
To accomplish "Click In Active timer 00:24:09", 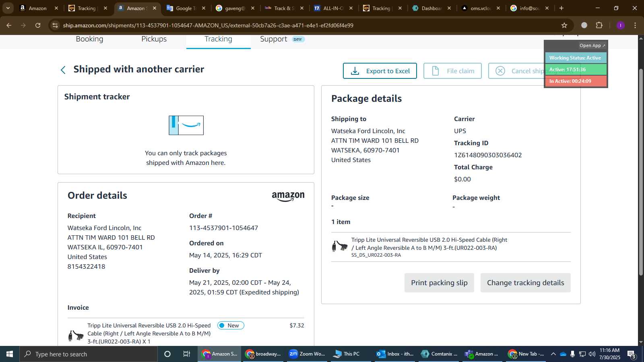I will pos(575,81).
